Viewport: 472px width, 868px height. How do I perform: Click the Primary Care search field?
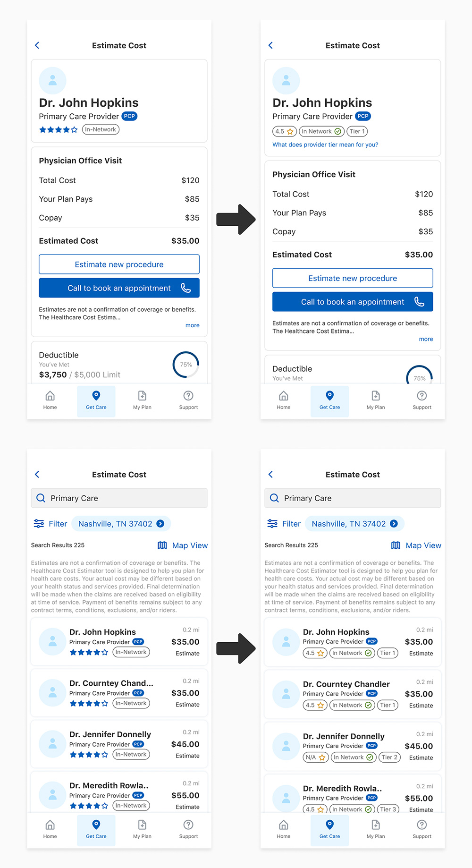point(118,498)
